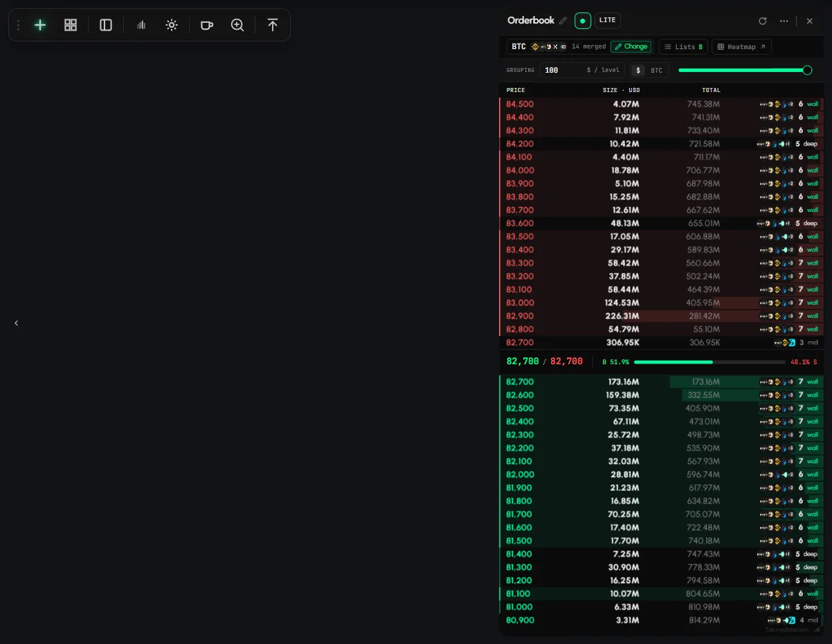Screen dimensions: 832x644
Task: Click the exchange icons on the 84,000 row
Action: tap(777, 170)
